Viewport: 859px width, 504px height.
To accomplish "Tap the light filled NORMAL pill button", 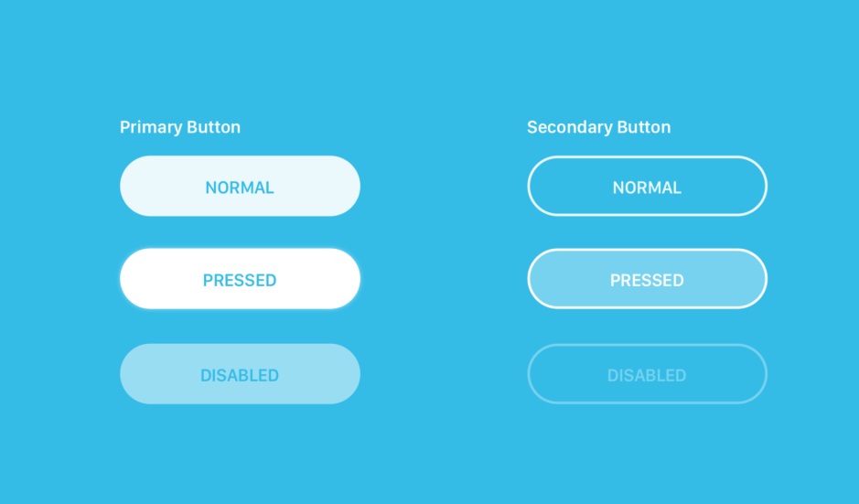I will [x=240, y=186].
